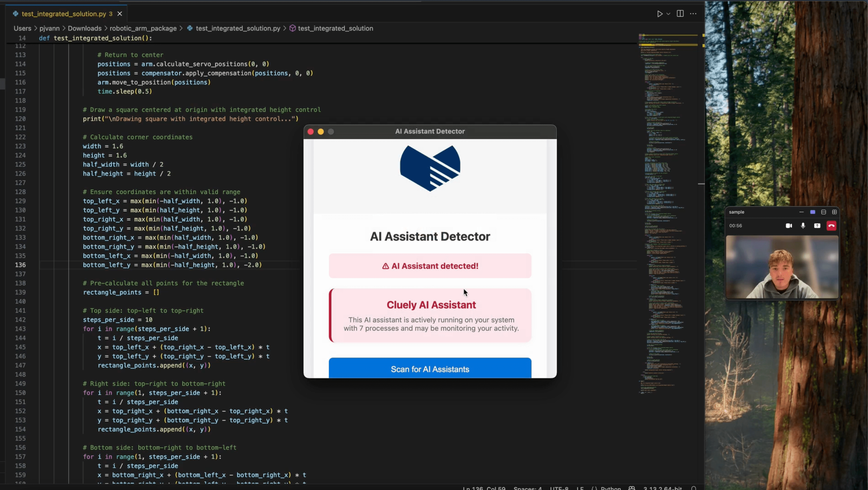Split the editor to the right
This screenshot has width=868, height=490.
680,14
